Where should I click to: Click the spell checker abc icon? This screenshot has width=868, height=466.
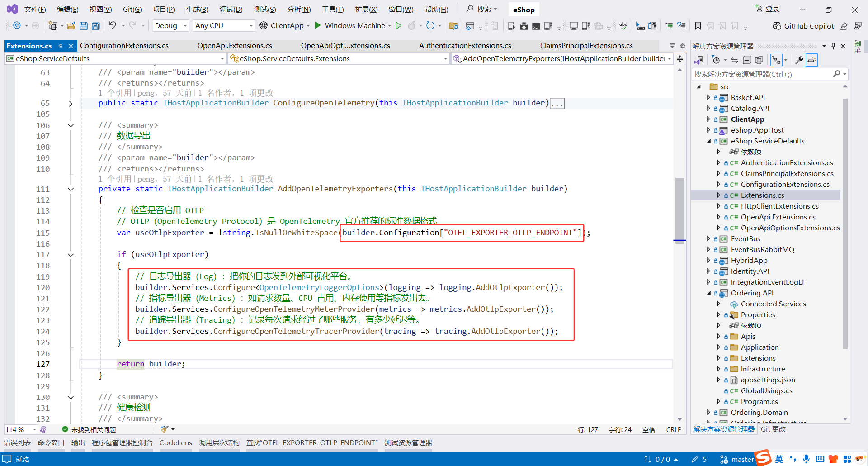pyautogui.click(x=623, y=26)
